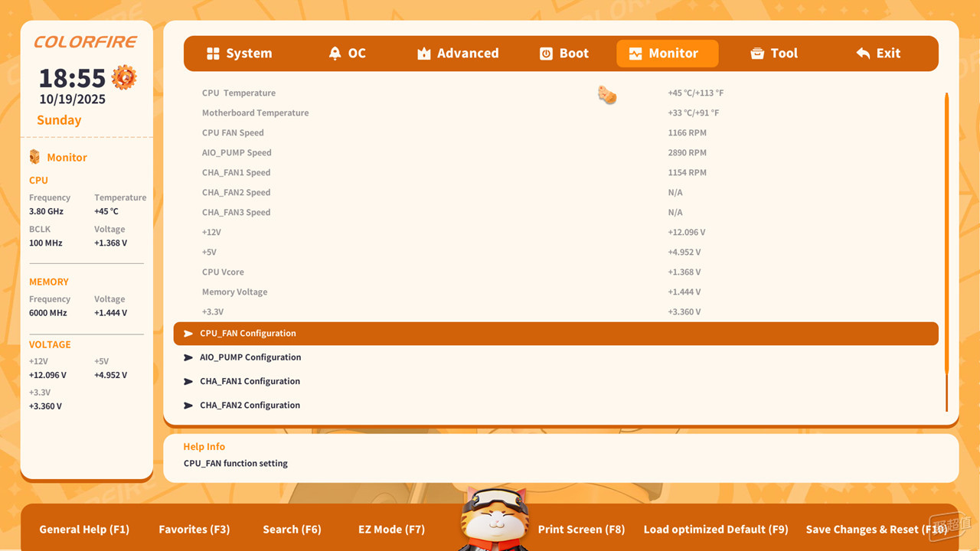Click the orange gear beside the clock

pyautogui.click(x=124, y=77)
